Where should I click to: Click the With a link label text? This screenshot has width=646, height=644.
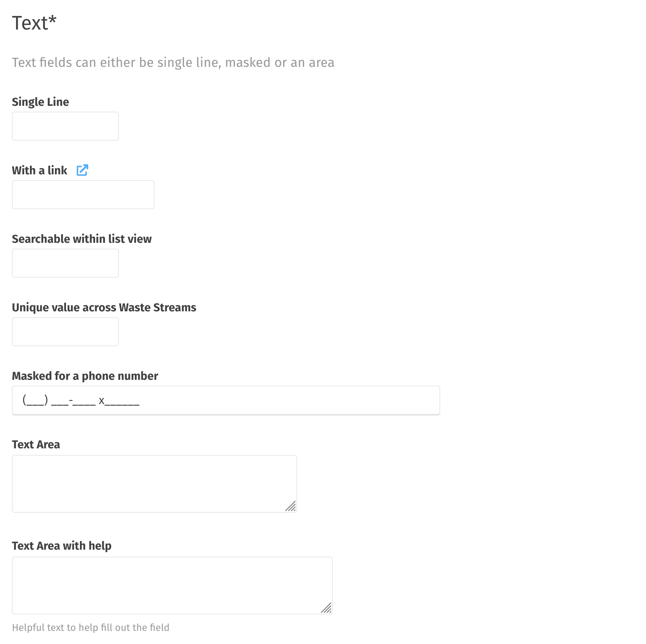pyautogui.click(x=39, y=170)
